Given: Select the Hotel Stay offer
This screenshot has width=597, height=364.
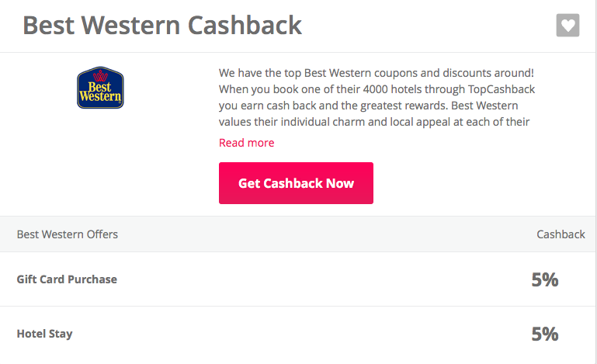Looking at the screenshot, I should [44, 334].
